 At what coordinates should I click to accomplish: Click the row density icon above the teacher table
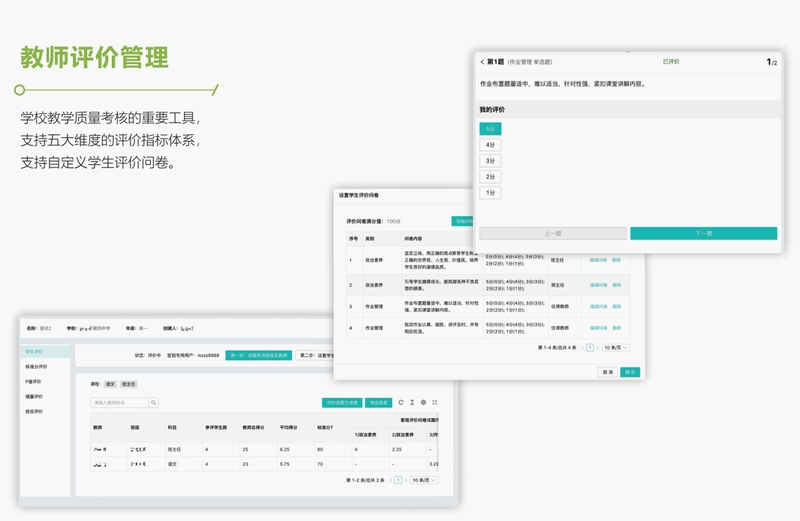pyautogui.click(x=412, y=402)
